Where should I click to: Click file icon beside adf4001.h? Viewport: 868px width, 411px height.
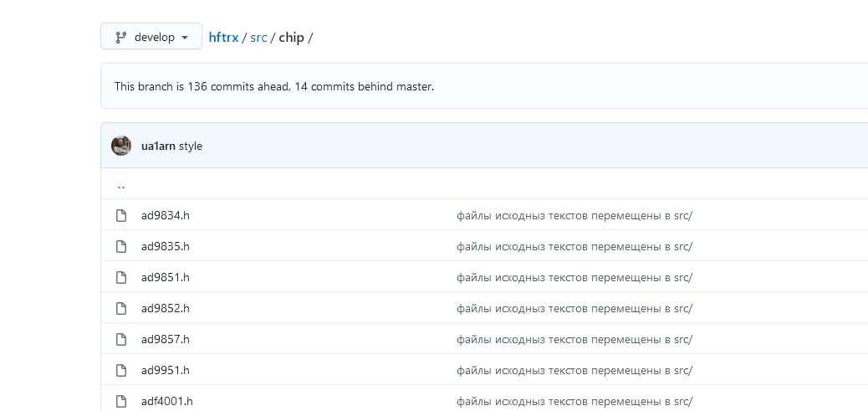(120, 402)
